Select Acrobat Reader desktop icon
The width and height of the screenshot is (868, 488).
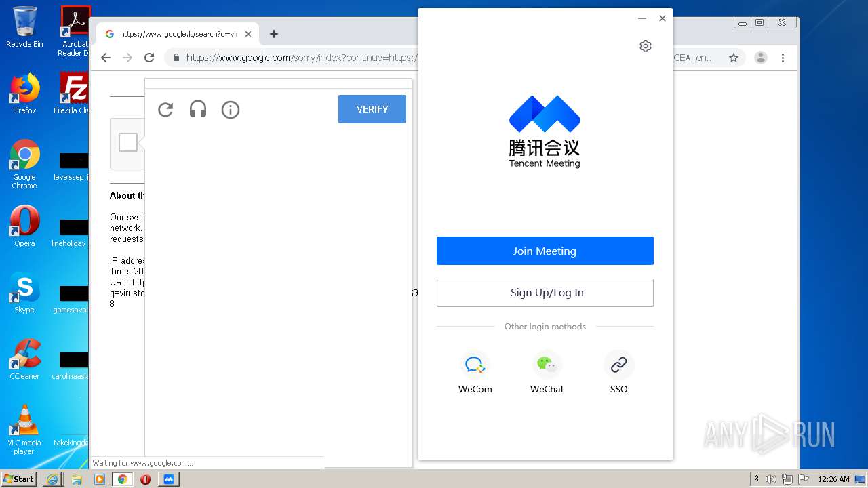pos(75,31)
